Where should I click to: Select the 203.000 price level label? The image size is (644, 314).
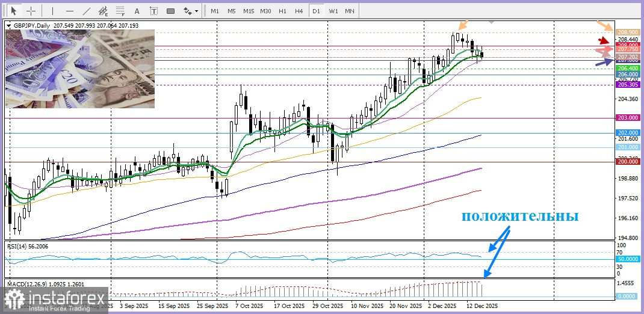point(627,118)
